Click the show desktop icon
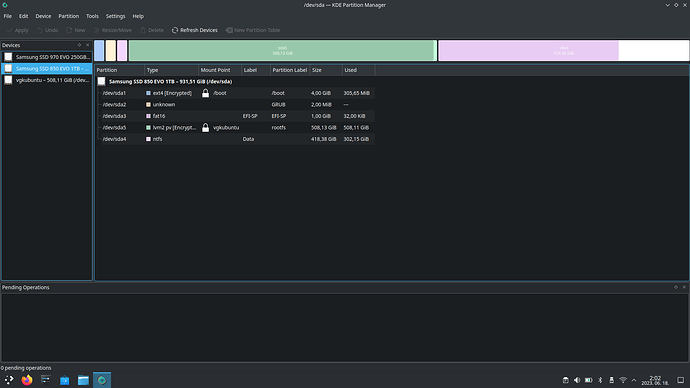 680,380
